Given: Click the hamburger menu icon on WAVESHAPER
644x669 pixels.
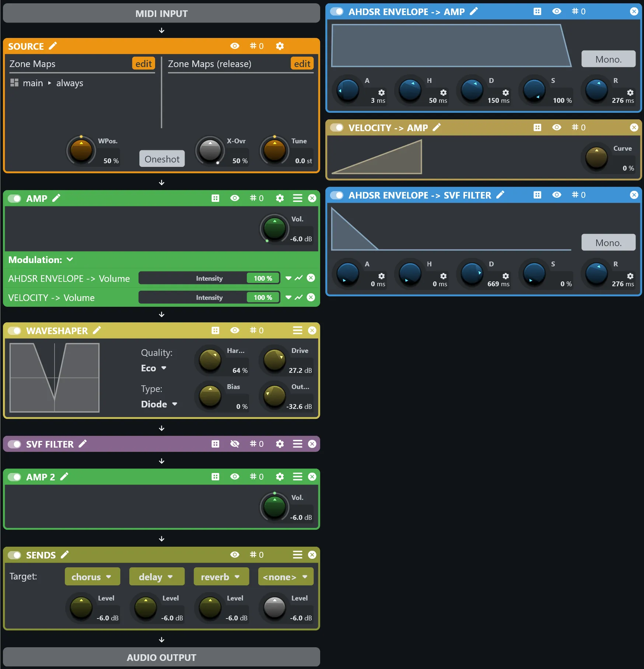Looking at the screenshot, I should click(x=297, y=330).
